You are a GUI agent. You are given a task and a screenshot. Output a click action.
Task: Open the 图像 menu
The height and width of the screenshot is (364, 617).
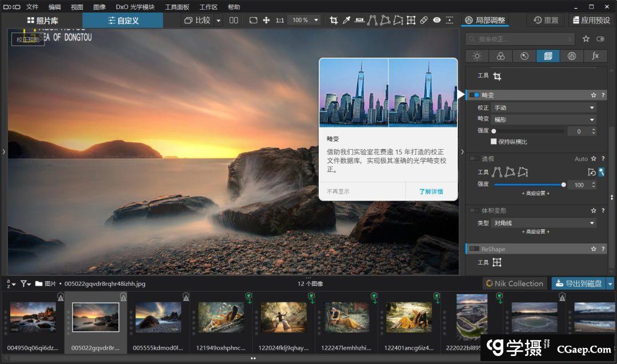click(99, 7)
